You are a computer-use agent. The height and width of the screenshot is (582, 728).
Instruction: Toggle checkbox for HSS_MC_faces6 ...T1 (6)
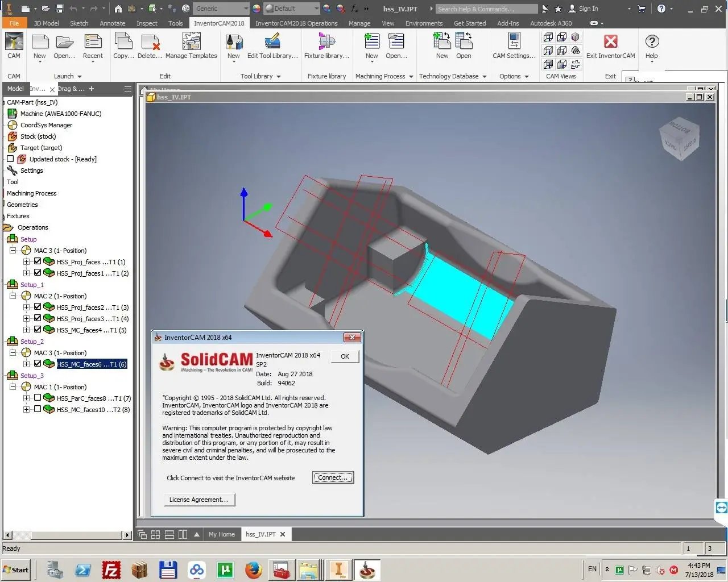point(38,364)
